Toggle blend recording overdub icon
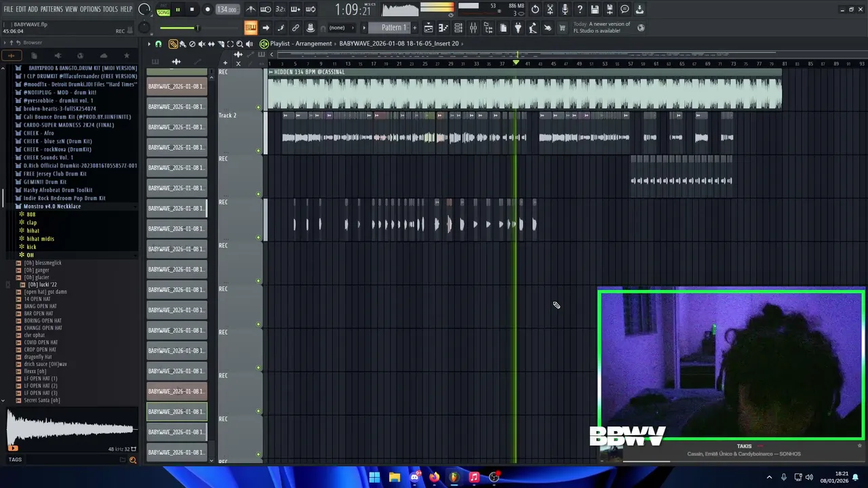 pos(296,9)
